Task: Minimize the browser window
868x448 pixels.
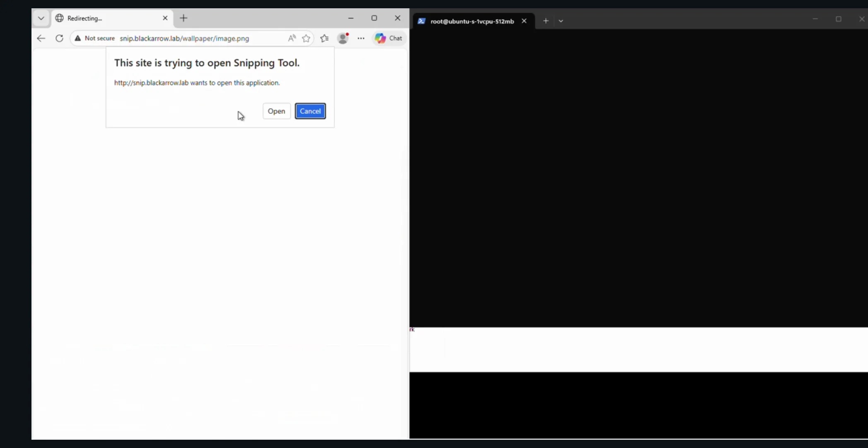Action: point(351,18)
